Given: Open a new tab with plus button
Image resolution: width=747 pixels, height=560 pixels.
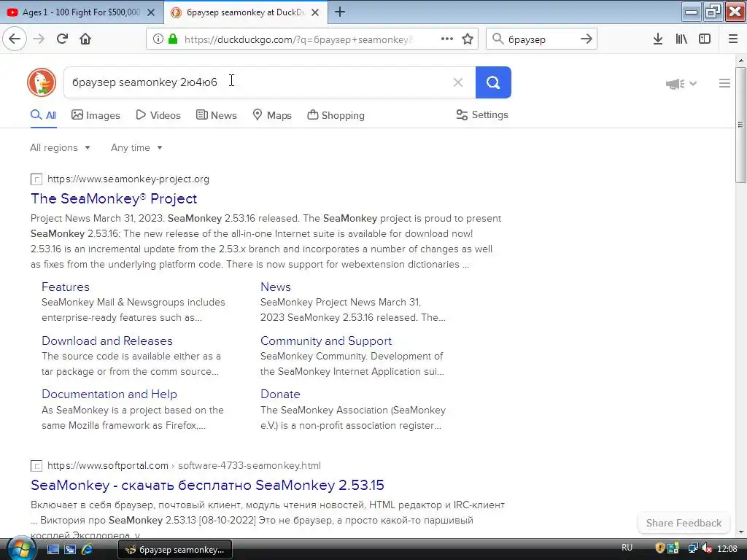Looking at the screenshot, I should tap(340, 12).
